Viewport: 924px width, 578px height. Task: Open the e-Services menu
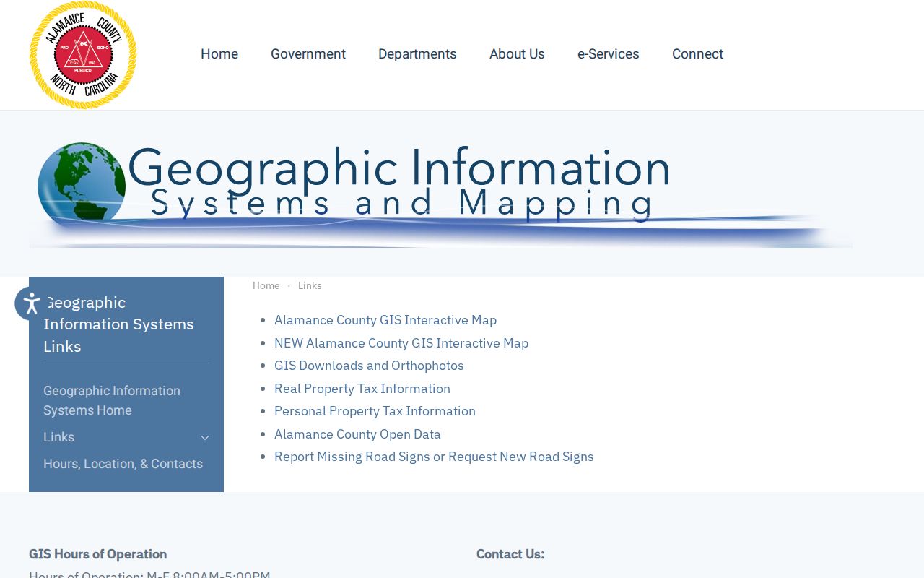pos(609,54)
